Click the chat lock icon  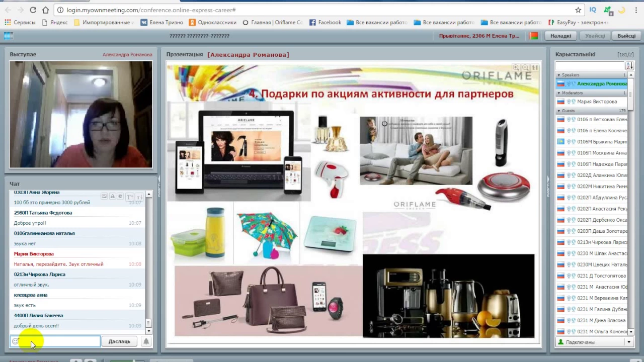(113, 197)
